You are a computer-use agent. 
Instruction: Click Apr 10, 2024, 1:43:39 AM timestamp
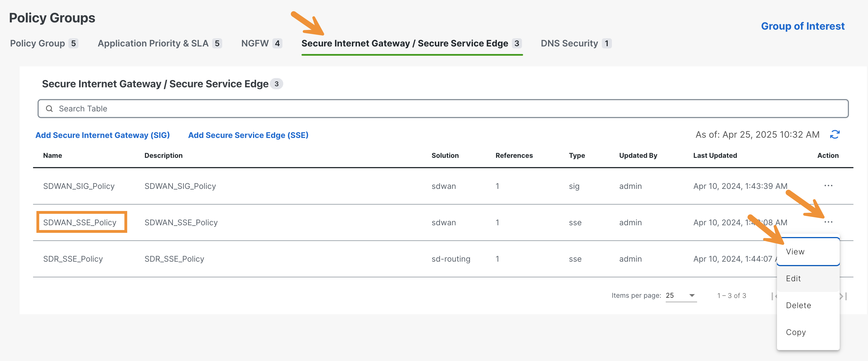point(740,186)
